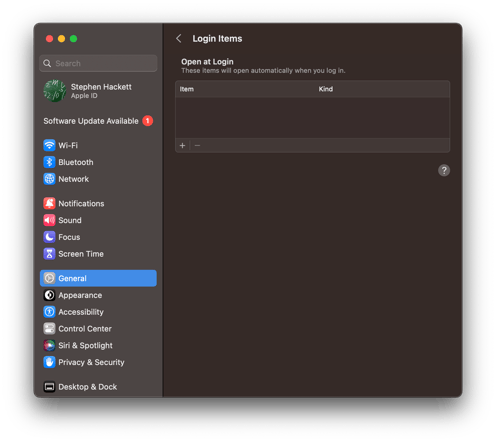Click the yellow minimize window button
496x442 pixels.
pos(61,39)
